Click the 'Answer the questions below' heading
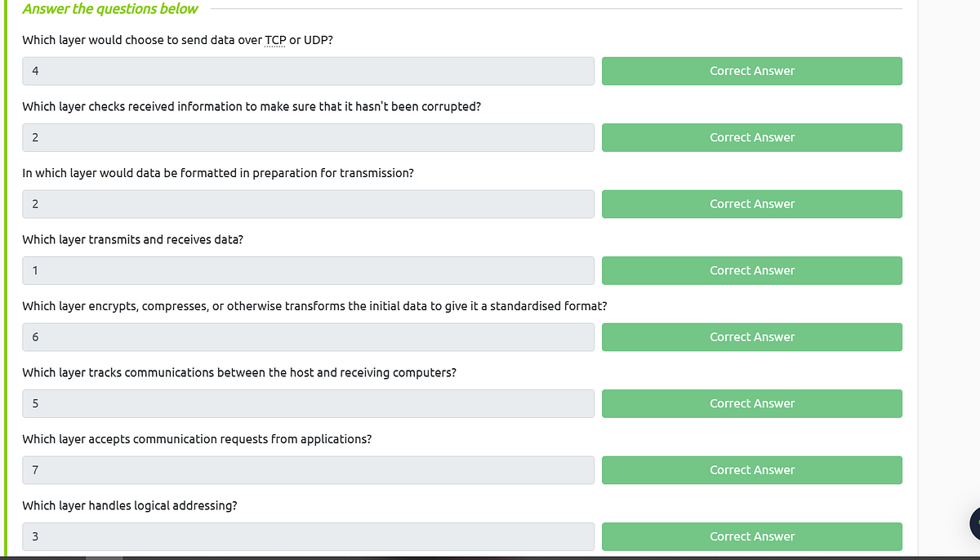Viewport: 980px width, 560px height. (x=110, y=9)
